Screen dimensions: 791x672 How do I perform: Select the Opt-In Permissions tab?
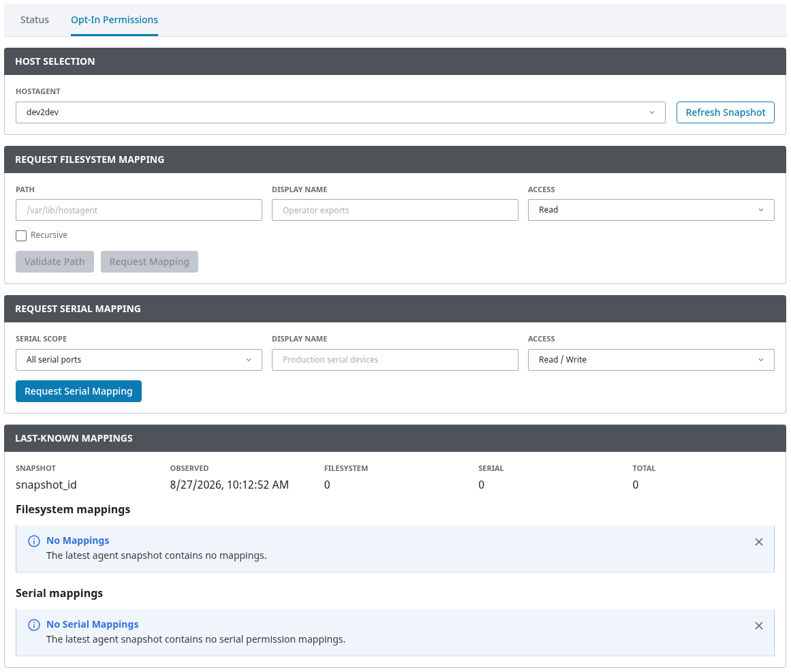coord(114,20)
